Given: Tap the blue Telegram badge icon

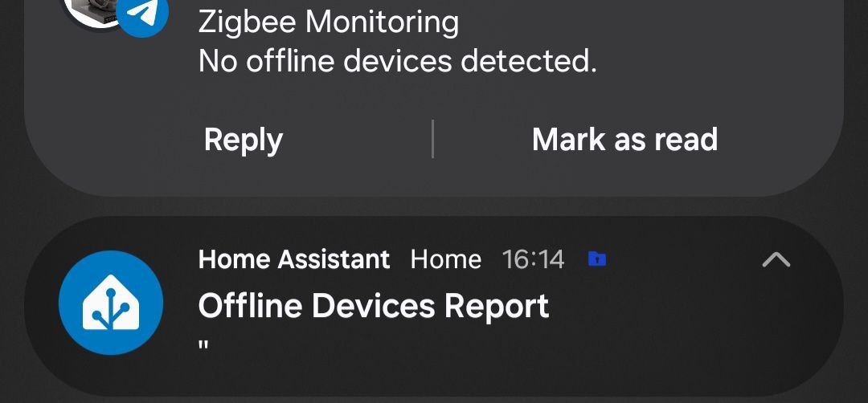Looking at the screenshot, I should tap(142, 13).
